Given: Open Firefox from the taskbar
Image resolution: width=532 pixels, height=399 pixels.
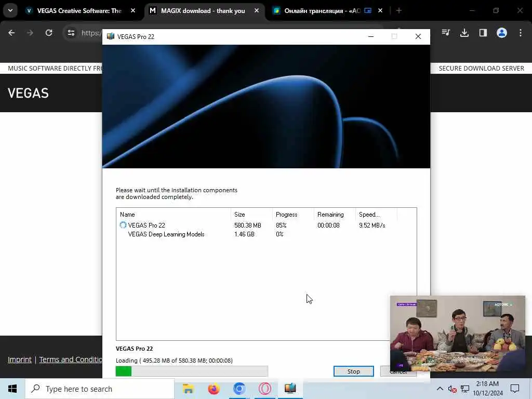Looking at the screenshot, I should 214,389.
